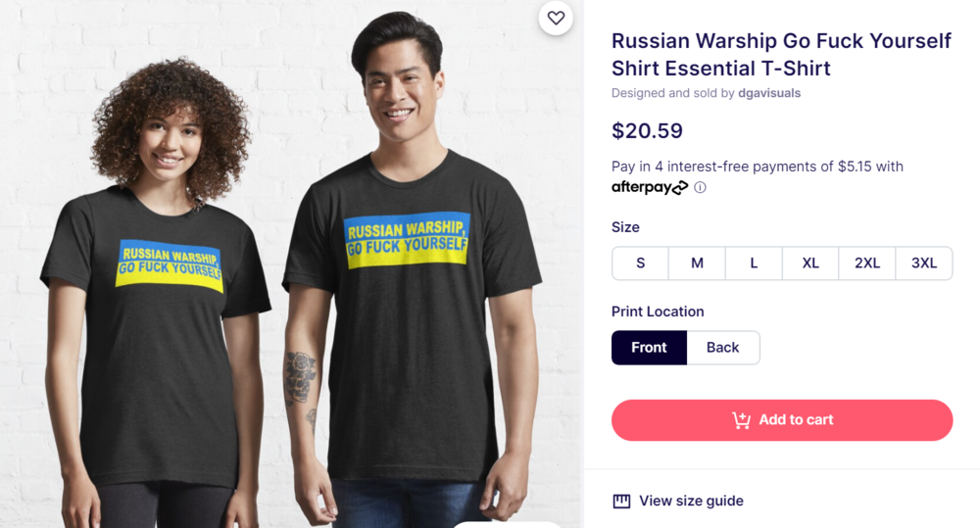Visit the dgavisuals designer page
Image resolution: width=980 pixels, height=528 pixels.
coord(769,93)
